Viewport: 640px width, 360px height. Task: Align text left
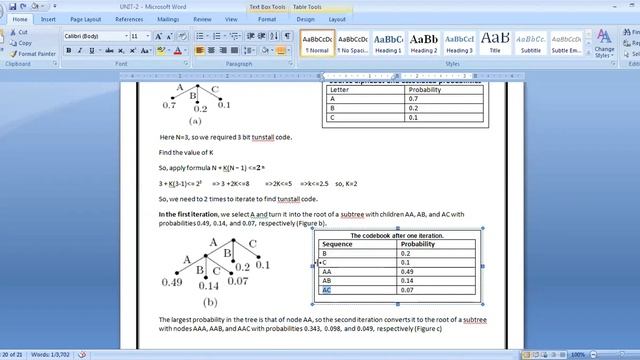pos(200,51)
